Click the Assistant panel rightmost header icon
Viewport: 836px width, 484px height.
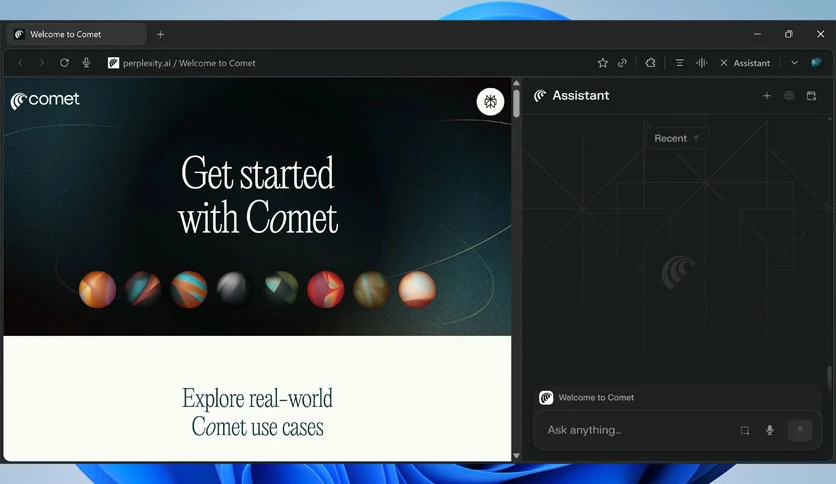pos(811,96)
